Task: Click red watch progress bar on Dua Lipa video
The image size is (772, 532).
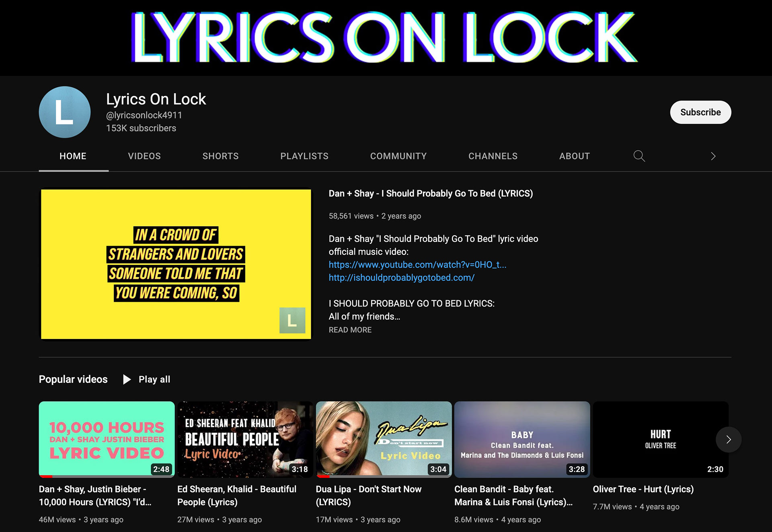Action: coord(323,477)
